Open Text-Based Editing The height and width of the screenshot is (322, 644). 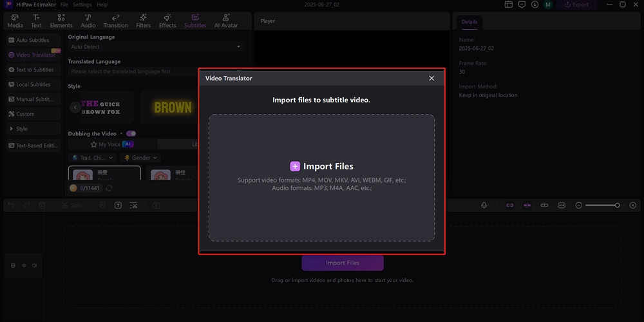[33, 146]
